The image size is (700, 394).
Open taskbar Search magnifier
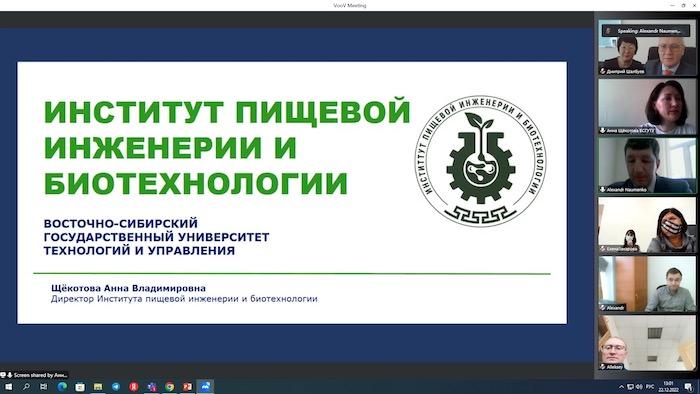[26, 387]
